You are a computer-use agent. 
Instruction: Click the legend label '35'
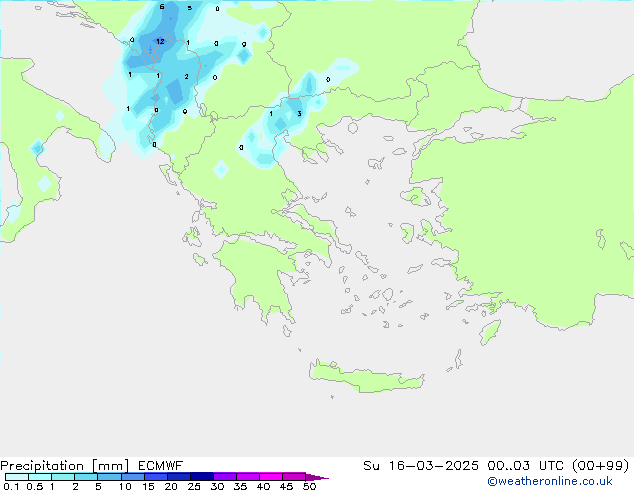(x=240, y=486)
